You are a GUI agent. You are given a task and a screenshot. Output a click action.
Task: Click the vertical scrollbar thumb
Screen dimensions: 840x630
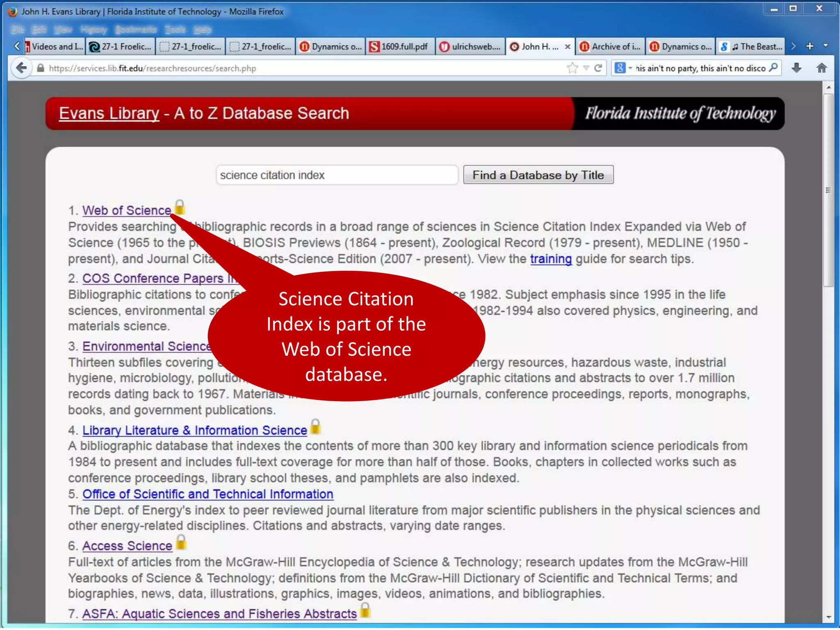[829, 190]
